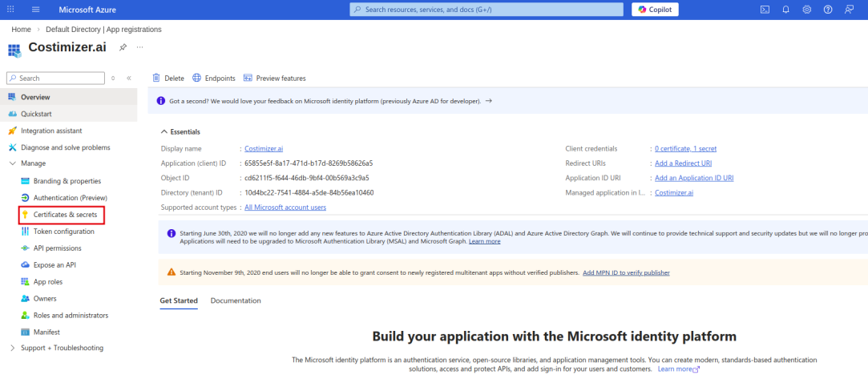This screenshot has height=387, width=868.
Task: Open Owners in the sidebar
Action: click(45, 298)
